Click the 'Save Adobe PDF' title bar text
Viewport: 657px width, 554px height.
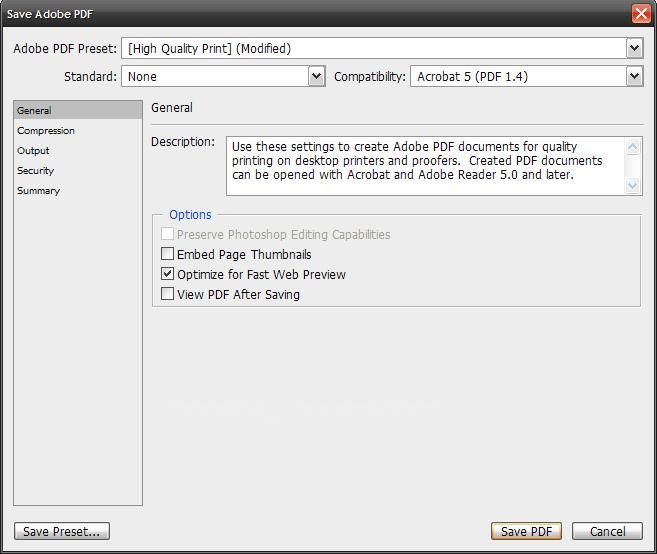click(x=50, y=14)
